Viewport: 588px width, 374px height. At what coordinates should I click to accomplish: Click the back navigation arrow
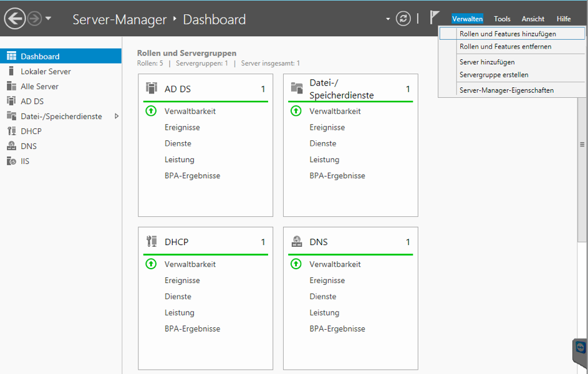14,18
